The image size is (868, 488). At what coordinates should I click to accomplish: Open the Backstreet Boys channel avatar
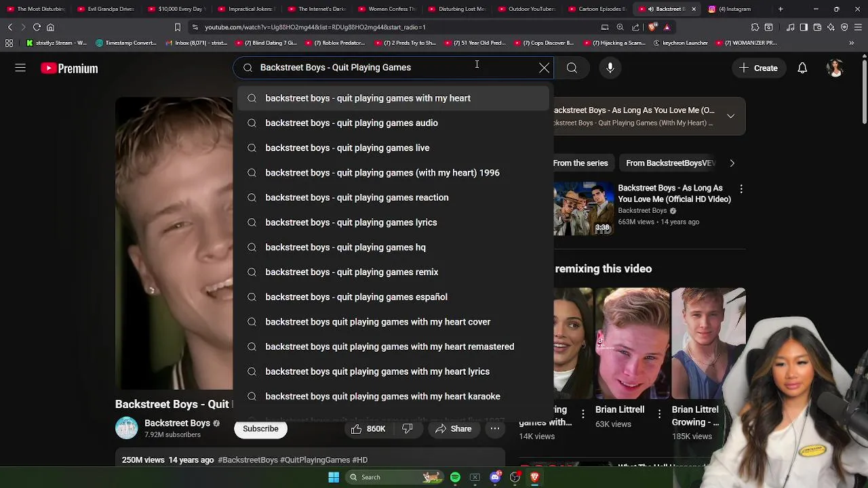126,428
